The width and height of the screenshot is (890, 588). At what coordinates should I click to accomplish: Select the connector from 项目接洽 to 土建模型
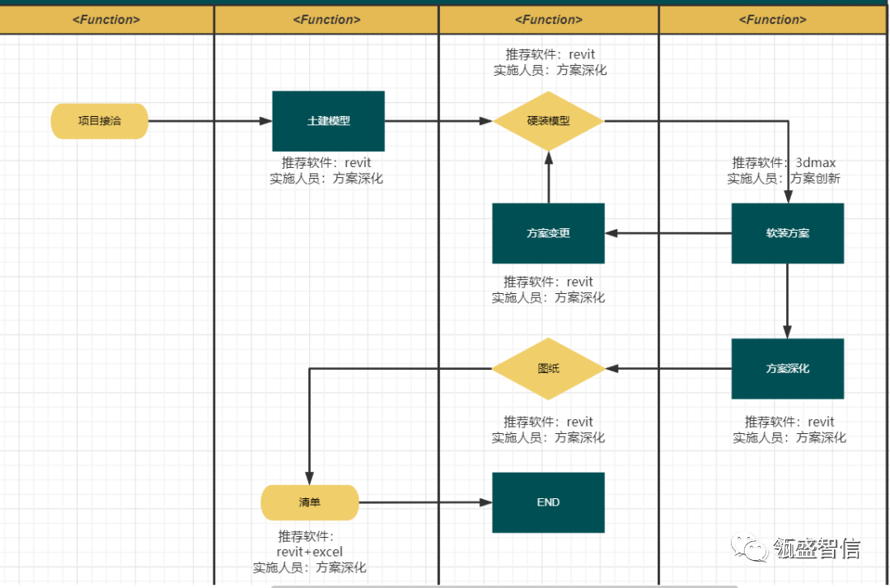pos(210,121)
